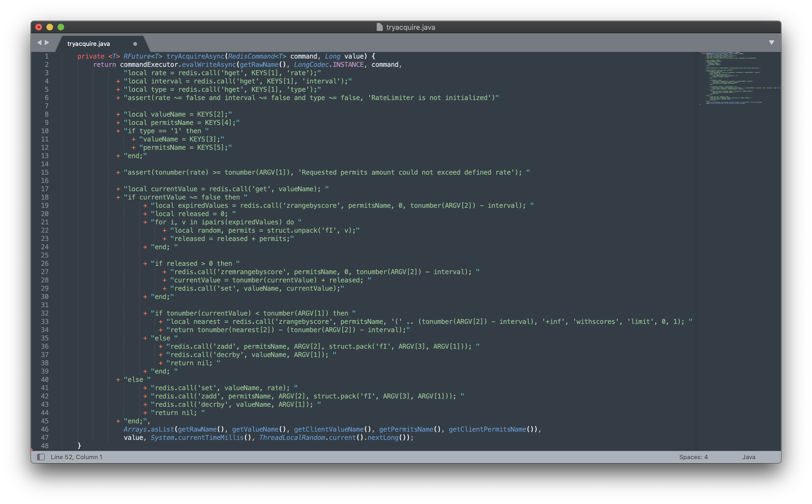Click the evalWriteAsync method call
812x504 pixels.
[x=209, y=65]
